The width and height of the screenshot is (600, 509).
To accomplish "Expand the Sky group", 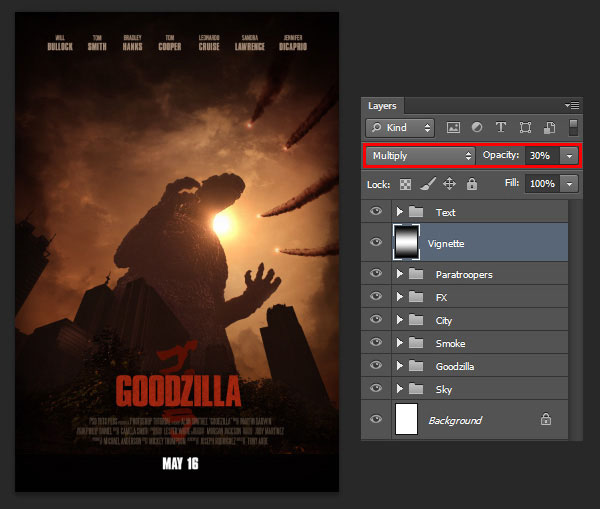I will tap(399, 389).
